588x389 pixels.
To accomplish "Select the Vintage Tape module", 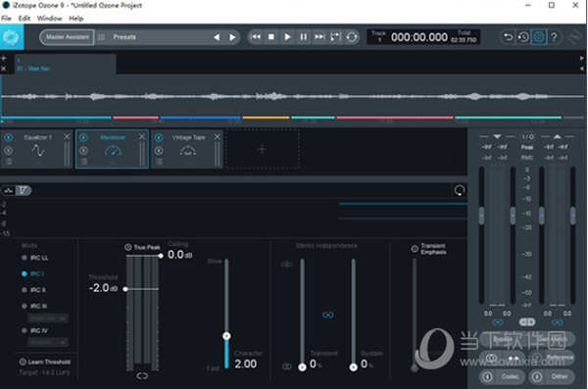I will click(x=188, y=150).
